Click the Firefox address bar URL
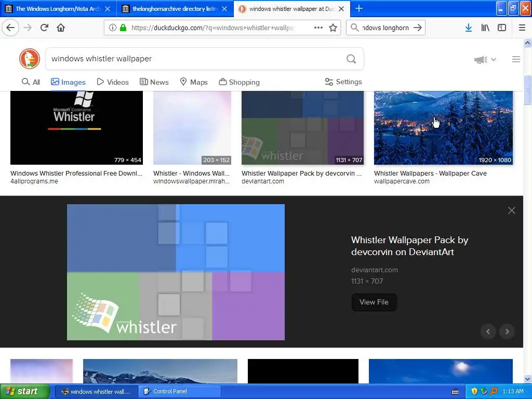The image size is (532, 399). [212, 28]
